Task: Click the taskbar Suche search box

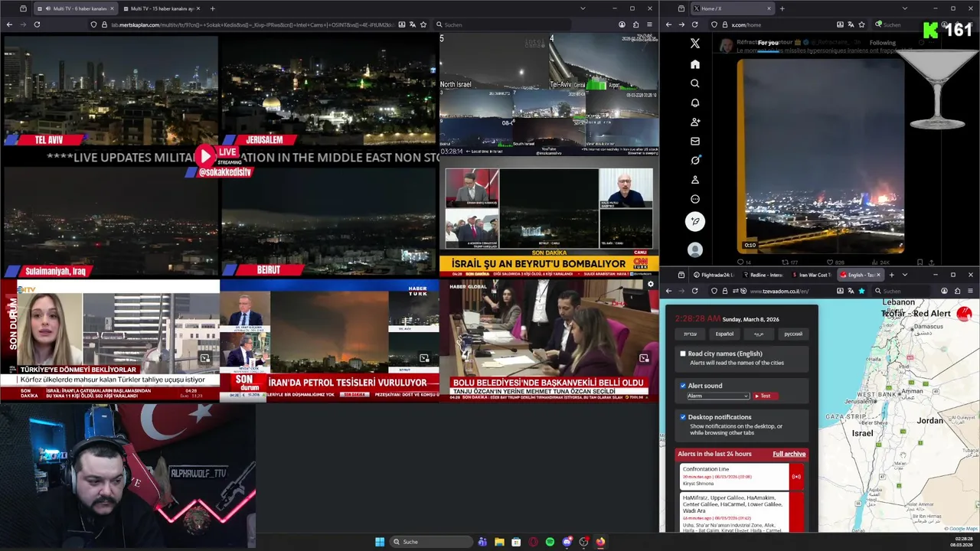Action: (x=432, y=542)
